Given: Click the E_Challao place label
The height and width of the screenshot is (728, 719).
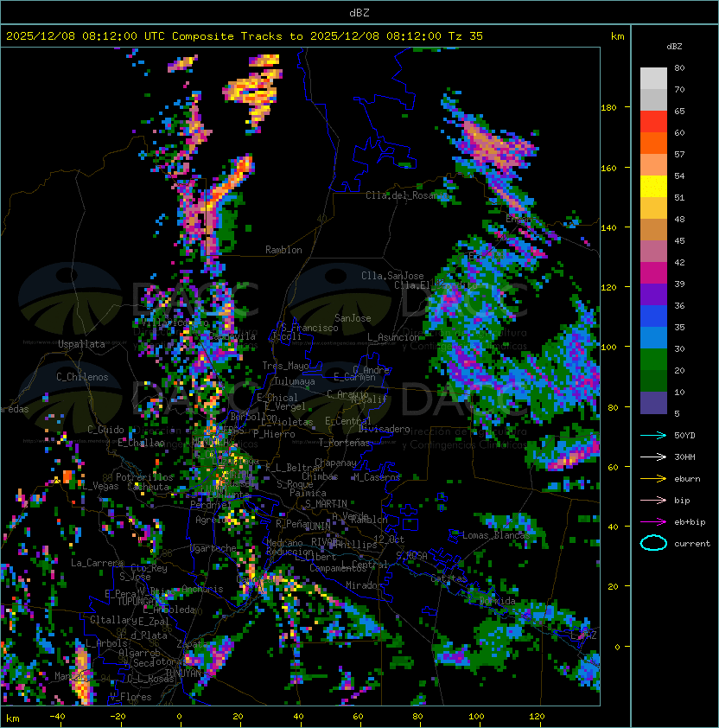Looking at the screenshot, I should [x=141, y=443].
